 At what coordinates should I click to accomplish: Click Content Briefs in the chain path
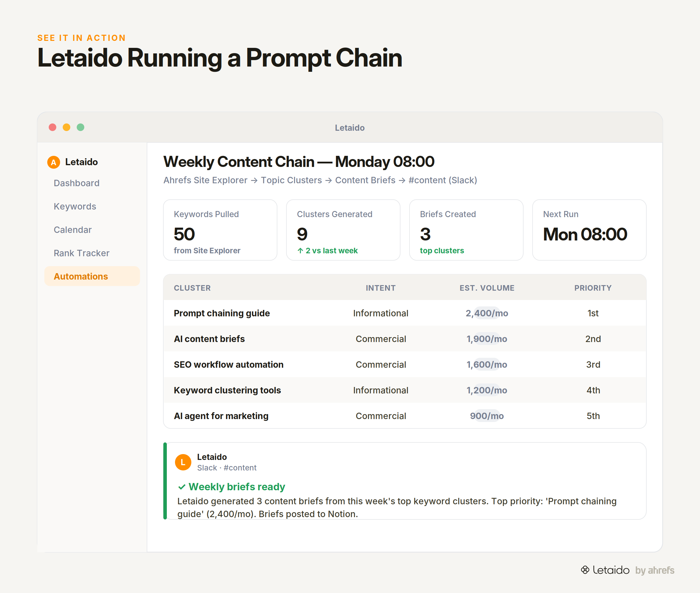[x=365, y=180]
